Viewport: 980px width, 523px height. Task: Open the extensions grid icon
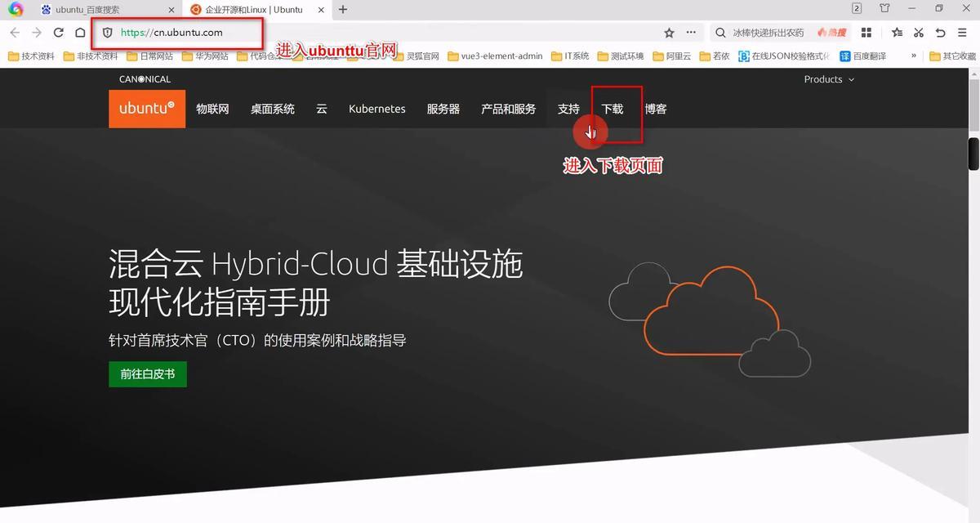pyautogui.click(x=866, y=33)
